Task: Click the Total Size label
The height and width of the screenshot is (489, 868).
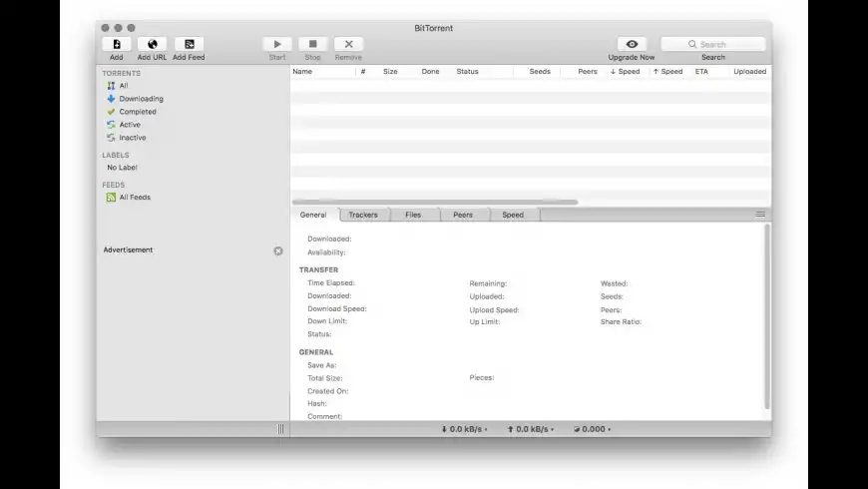Action: tap(325, 378)
